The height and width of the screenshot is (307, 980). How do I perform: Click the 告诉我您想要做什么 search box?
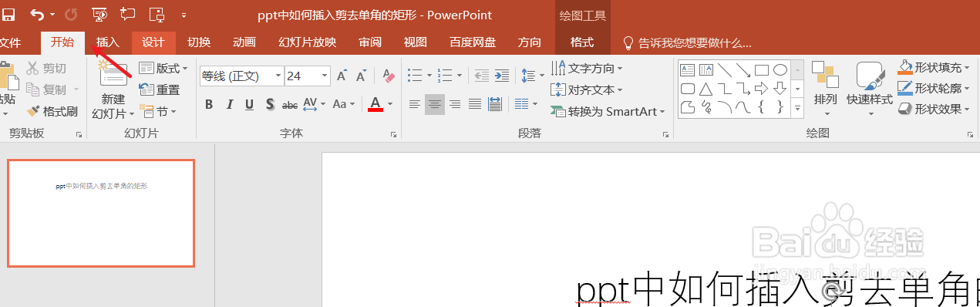click(687, 43)
